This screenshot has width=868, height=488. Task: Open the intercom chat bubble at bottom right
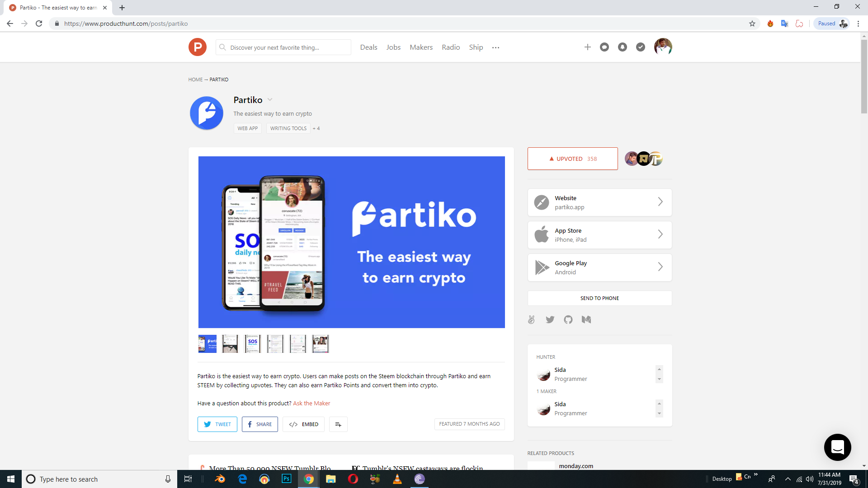click(837, 447)
